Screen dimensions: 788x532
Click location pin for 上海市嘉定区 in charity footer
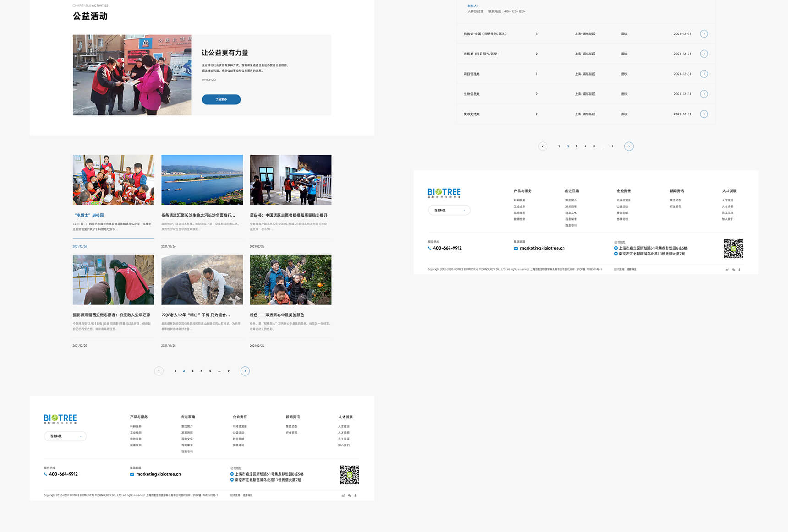coord(232,474)
